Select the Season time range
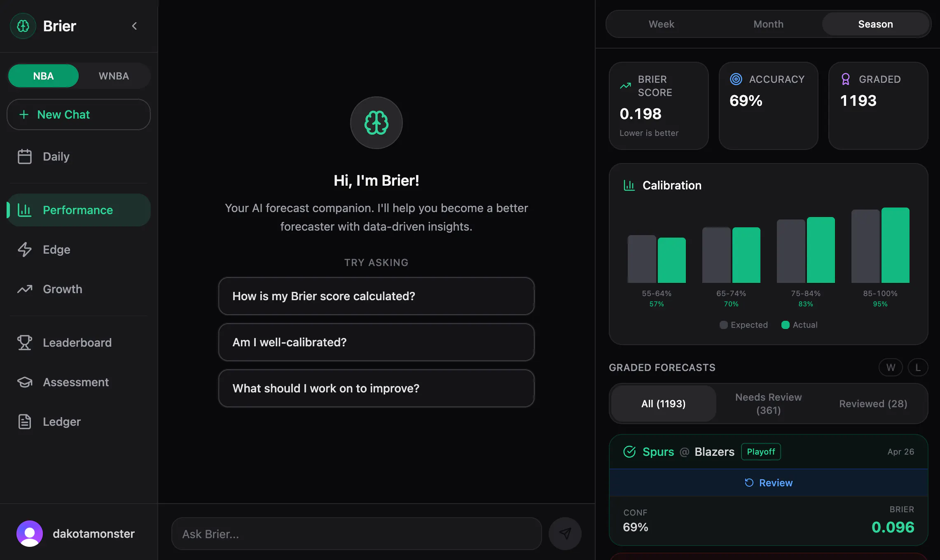 (876, 24)
